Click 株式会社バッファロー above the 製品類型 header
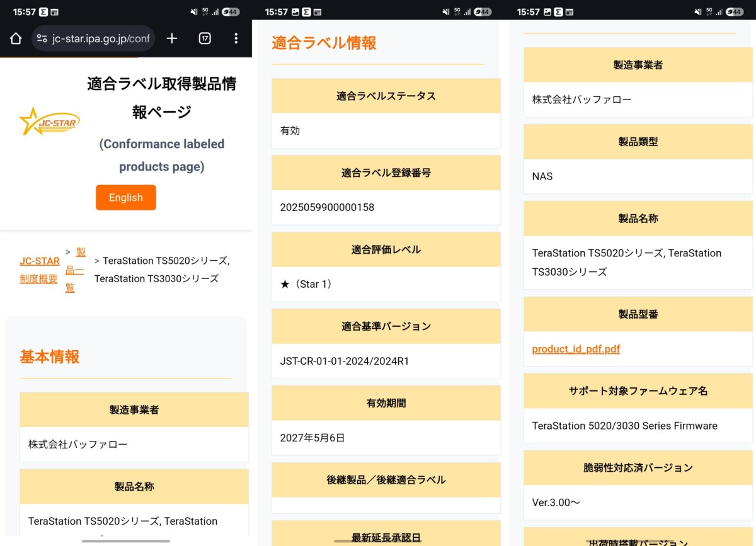 click(581, 100)
